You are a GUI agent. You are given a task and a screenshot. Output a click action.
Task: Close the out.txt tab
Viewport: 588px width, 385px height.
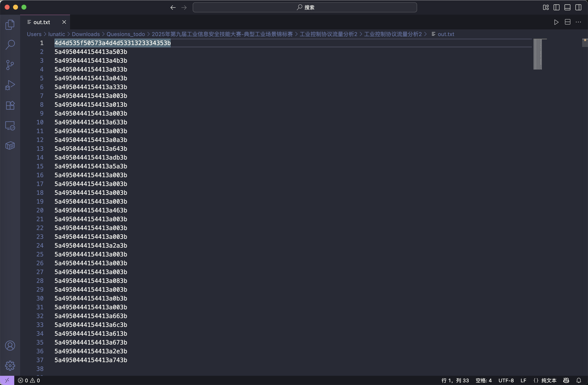tap(64, 22)
